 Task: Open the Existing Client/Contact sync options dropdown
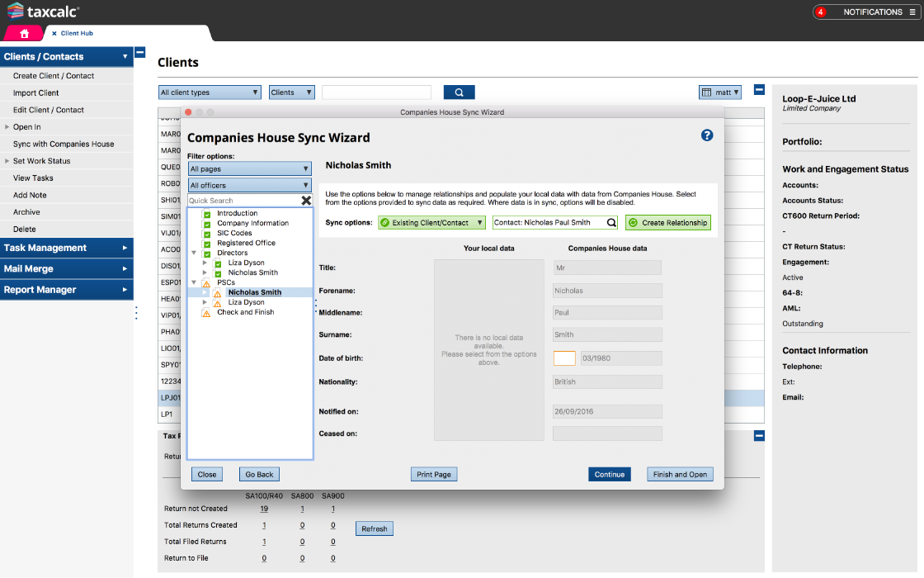pyautogui.click(x=431, y=223)
